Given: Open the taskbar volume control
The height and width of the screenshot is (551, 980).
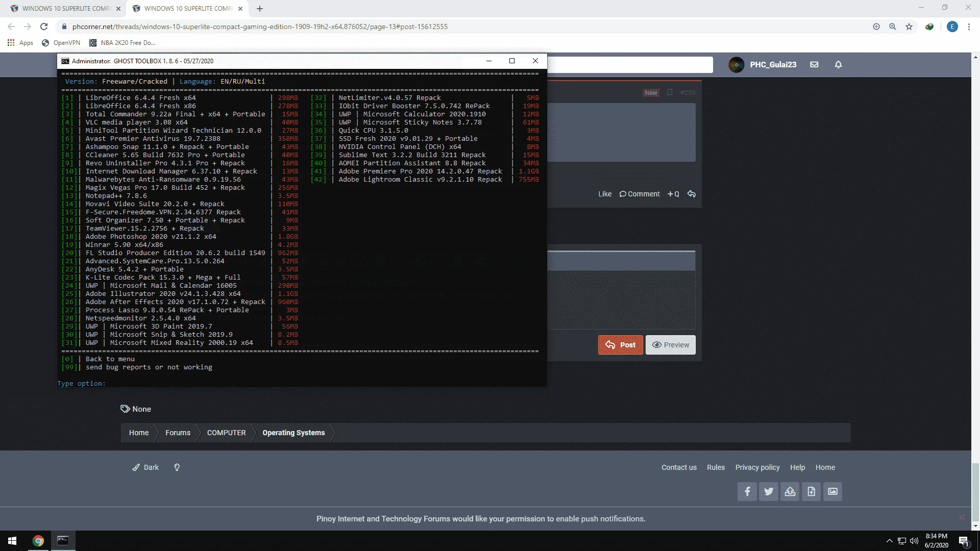Looking at the screenshot, I should click(914, 541).
